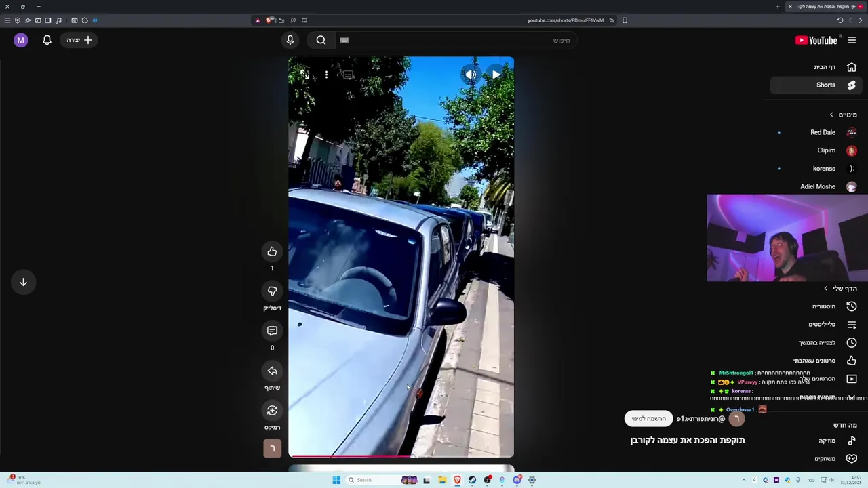This screenshot has width=868, height=488.
Task: Remix this short with the remix icon
Action: click(272, 410)
